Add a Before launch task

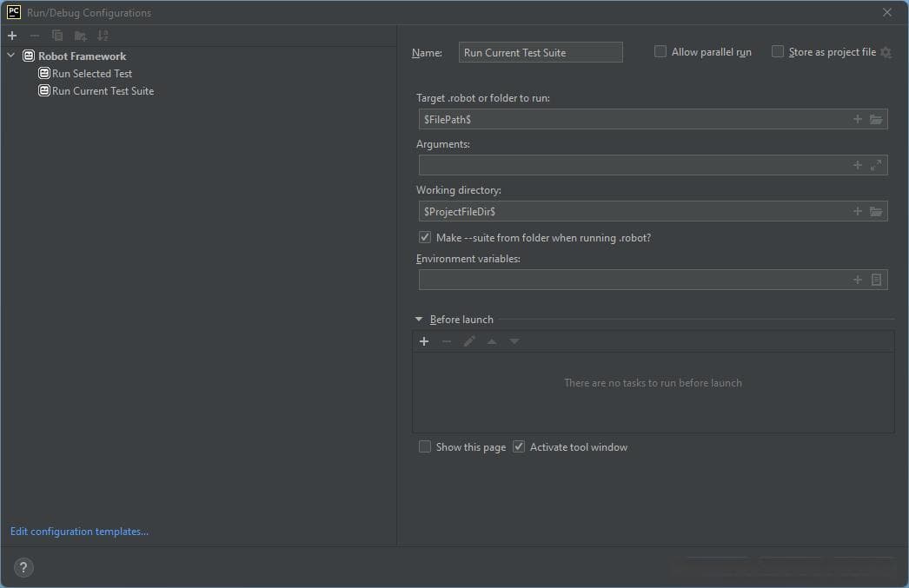[424, 341]
